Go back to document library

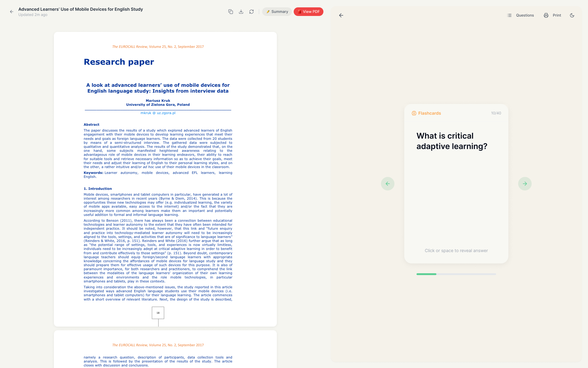[x=12, y=12]
